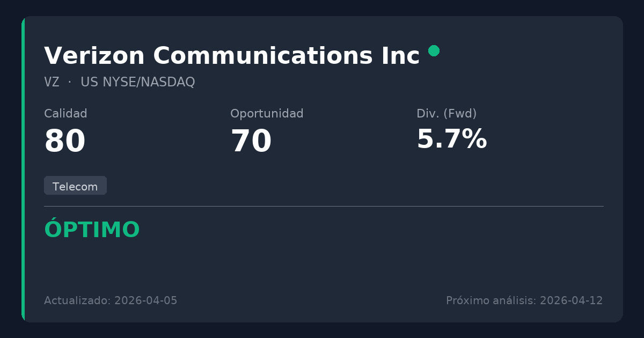Click empty card area right of ÓPTIMO
The width and height of the screenshot is (644, 338).
tap(376, 231)
